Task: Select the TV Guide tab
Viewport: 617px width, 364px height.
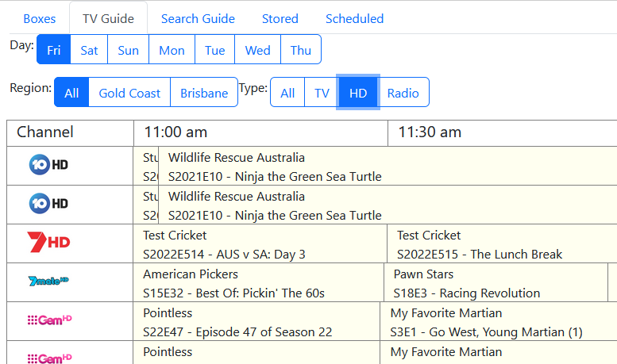Action: [x=108, y=18]
